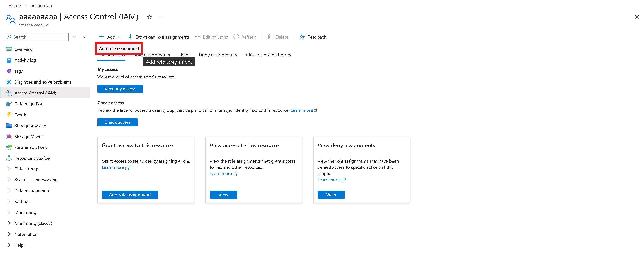Choose Add role assignment menu entry
The image size is (644, 254).
pyautogui.click(x=119, y=49)
